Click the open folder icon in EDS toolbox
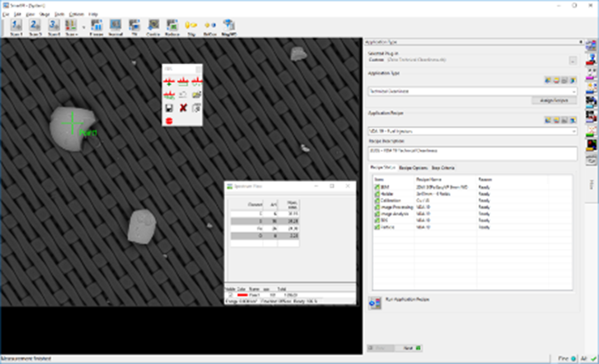Viewport: 599px width, 364px height. [196, 95]
